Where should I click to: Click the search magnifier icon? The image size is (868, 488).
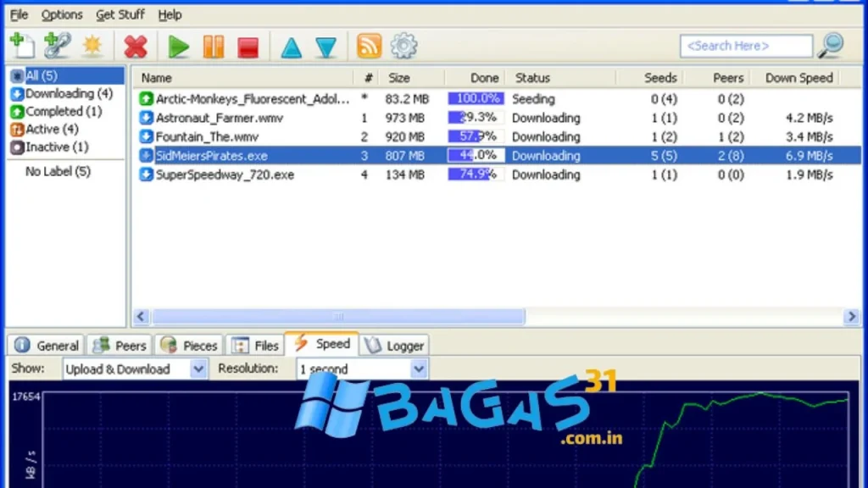(832, 46)
